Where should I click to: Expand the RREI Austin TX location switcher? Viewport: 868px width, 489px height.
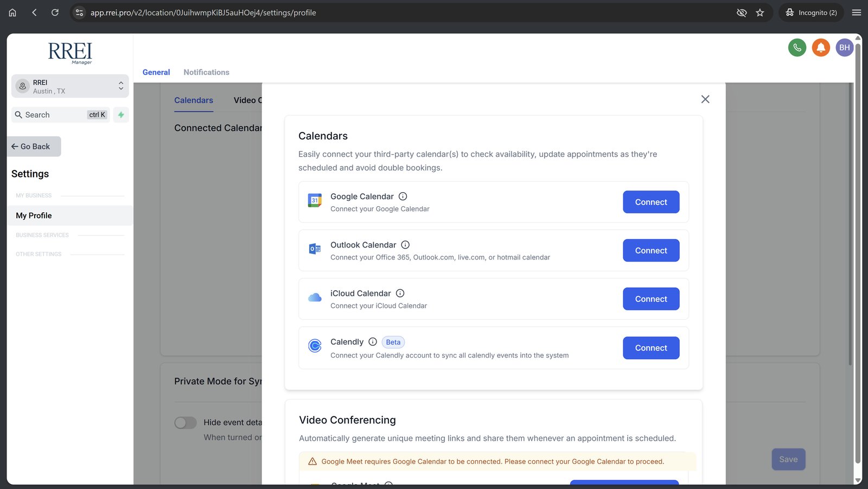[x=70, y=86]
